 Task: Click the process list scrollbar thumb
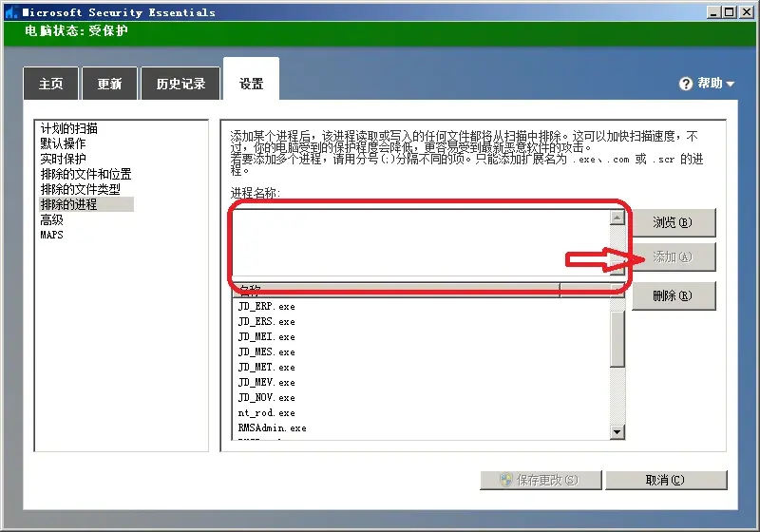click(x=617, y=339)
